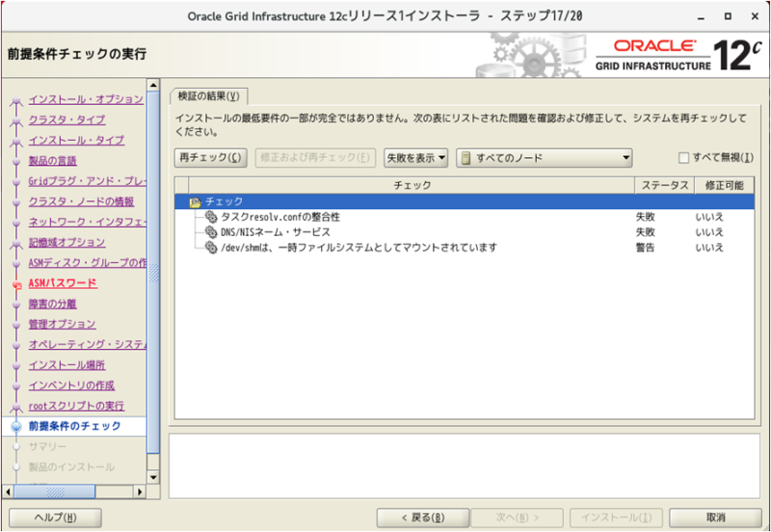Click the 再チェック(C) button
This screenshot has width=771, height=532.
210,158
